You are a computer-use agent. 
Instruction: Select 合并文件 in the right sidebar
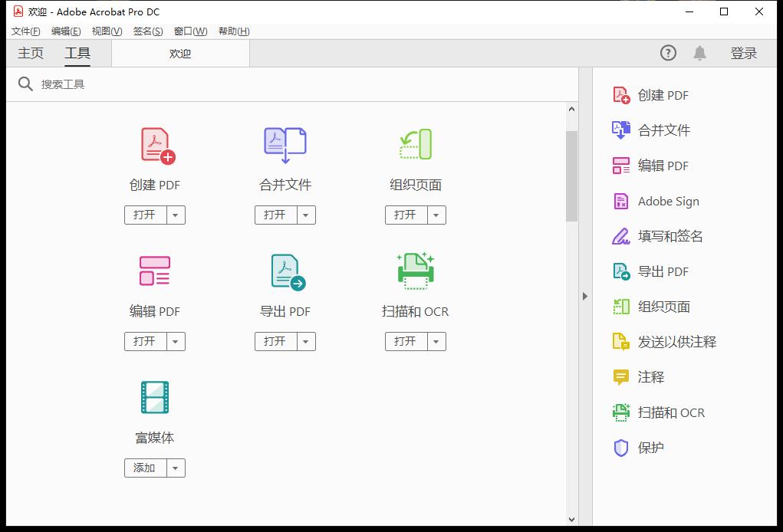tap(651, 130)
